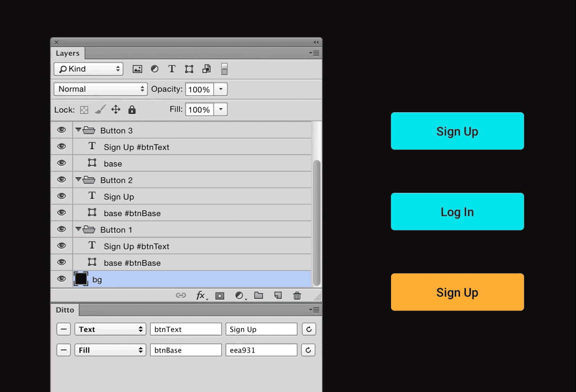Select the filter for type layers icon
This screenshot has width=576, height=392.
pos(172,69)
